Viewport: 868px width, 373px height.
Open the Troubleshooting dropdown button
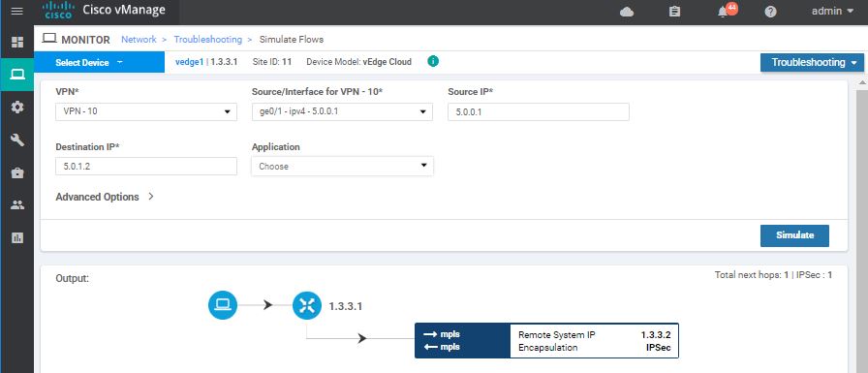[812, 63]
